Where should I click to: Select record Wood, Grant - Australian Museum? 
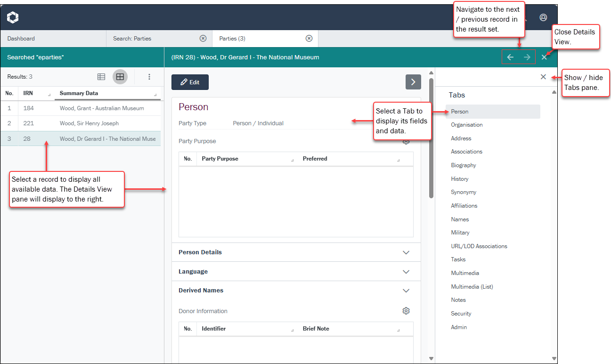tap(102, 108)
